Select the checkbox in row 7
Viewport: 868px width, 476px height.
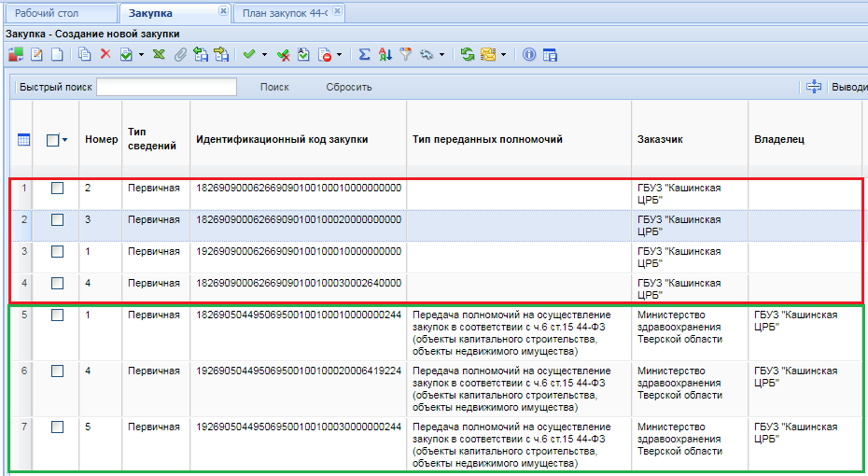click(x=57, y=427)
